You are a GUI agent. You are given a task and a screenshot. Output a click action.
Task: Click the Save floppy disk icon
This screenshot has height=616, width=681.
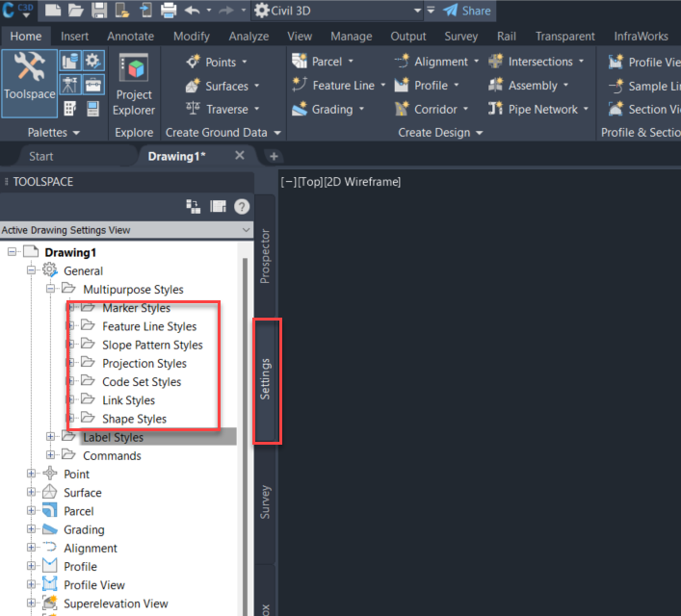point(99,10)
